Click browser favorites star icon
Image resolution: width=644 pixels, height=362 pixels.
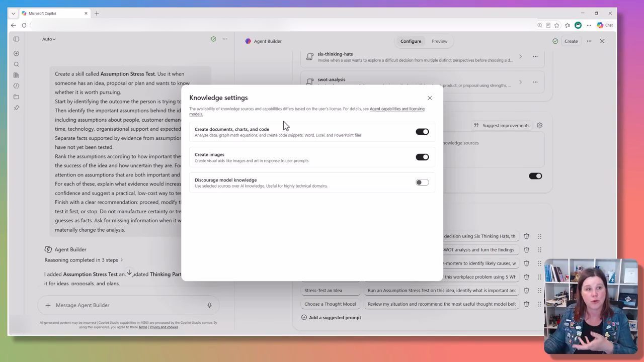(556, 25)
